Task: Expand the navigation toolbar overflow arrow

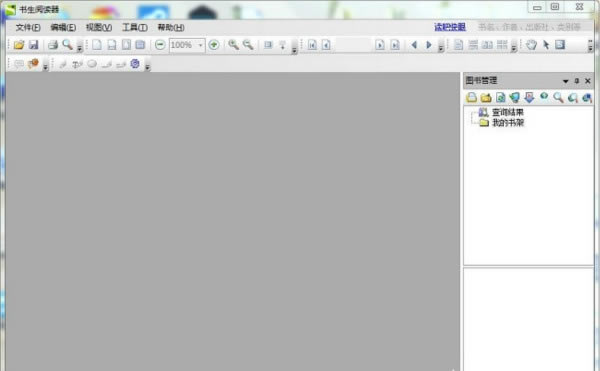Action: 441,47
